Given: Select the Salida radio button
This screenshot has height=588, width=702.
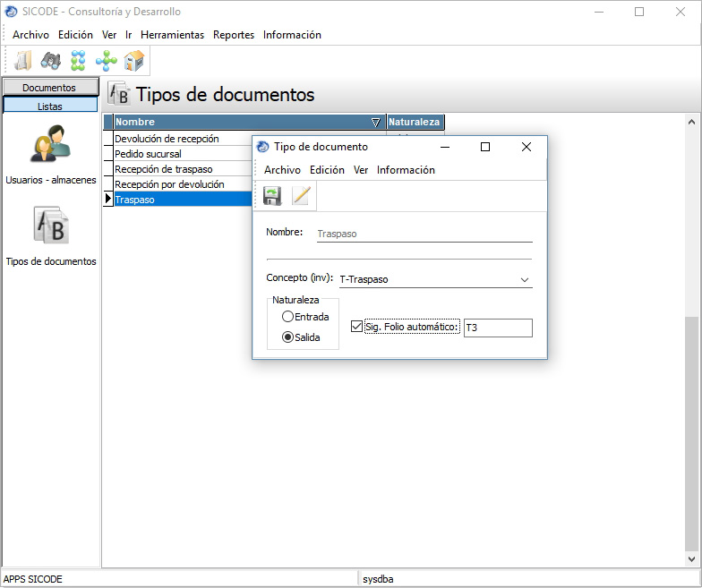Looking at the screenshot, I should 287,337.
